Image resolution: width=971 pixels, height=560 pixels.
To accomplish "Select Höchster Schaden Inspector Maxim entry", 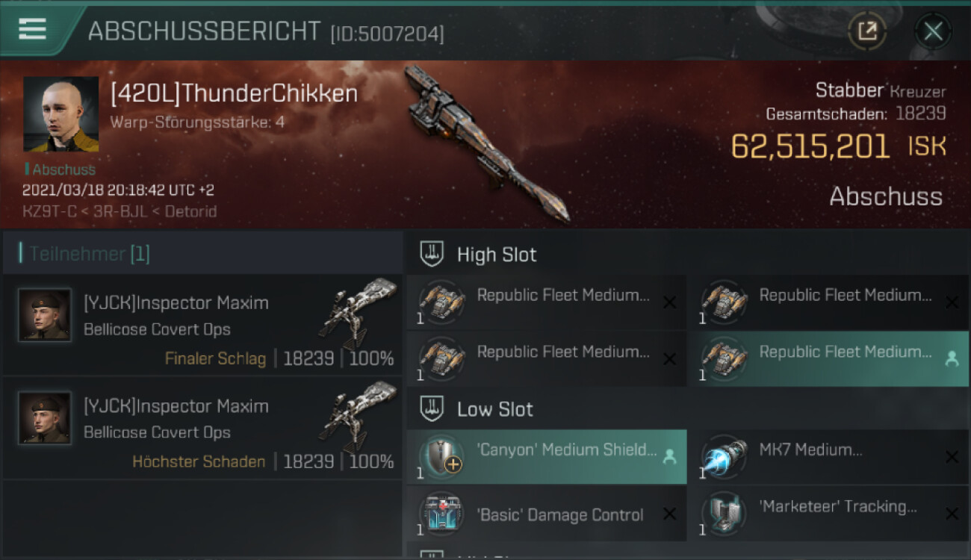I will pos(202,428).
